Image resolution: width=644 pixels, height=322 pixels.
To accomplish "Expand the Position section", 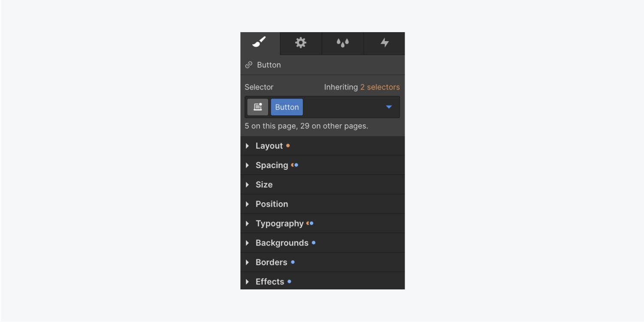I will [x=323, y=204].
